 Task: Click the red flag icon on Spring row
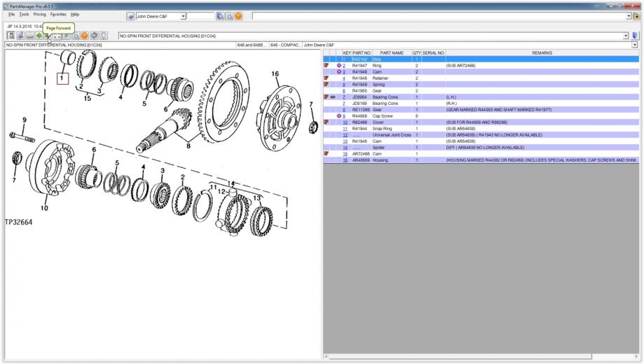tap(326, 84)
